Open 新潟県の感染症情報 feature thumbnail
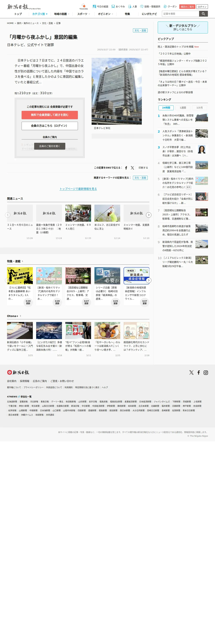The height and width of the screenshot is (644, 215). coord(136,276)
